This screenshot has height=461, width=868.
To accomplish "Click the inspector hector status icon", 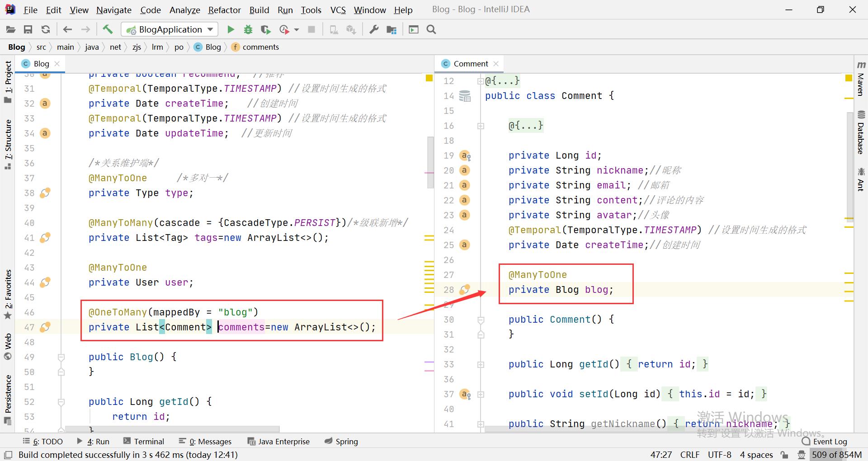I will [801, 455].
